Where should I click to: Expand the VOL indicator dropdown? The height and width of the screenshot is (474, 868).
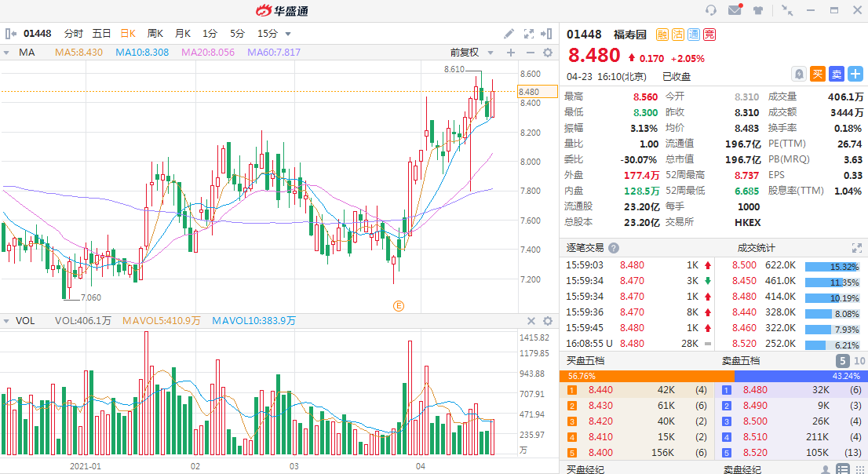click(x=6, y=321)
